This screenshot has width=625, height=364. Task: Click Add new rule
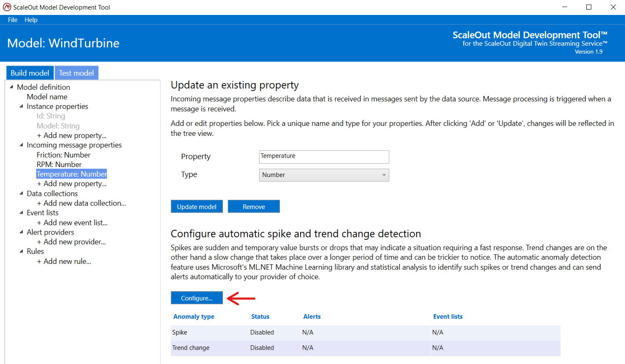(x=64, y=261)
